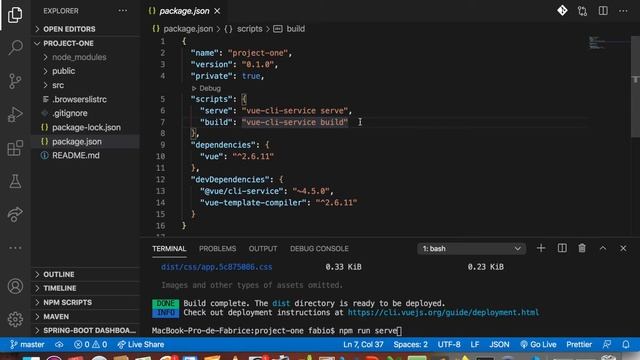
Task: Open Live Share activity bar icon
Action: [x=15, y=214]
